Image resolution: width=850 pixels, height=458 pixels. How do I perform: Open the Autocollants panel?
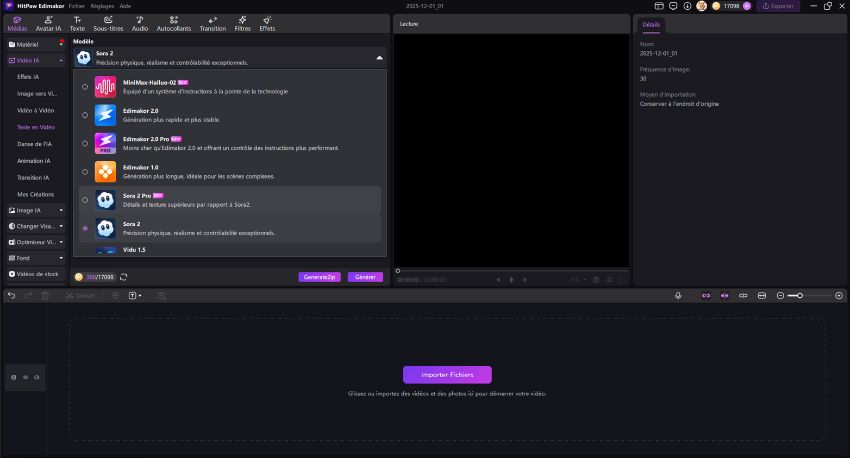click(x=173, y=24)
